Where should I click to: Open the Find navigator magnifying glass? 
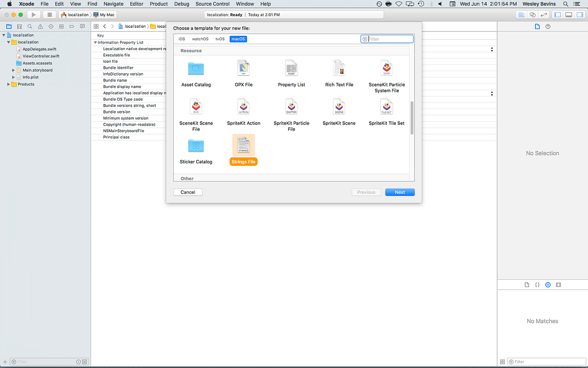click(29, 26)
